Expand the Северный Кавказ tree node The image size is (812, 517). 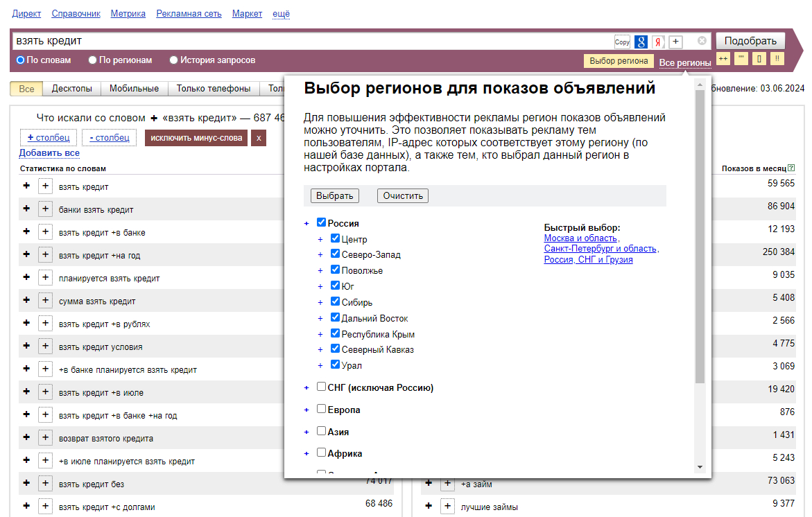[320, 350]
